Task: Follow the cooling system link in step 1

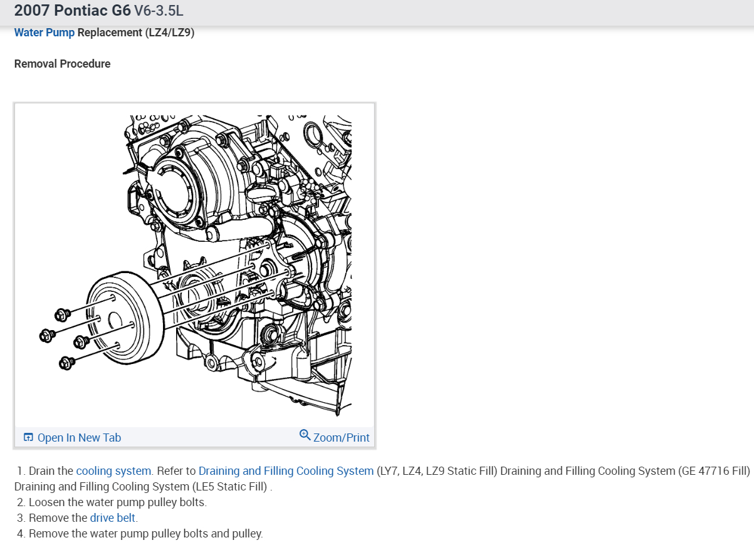Action: [113, 471]
